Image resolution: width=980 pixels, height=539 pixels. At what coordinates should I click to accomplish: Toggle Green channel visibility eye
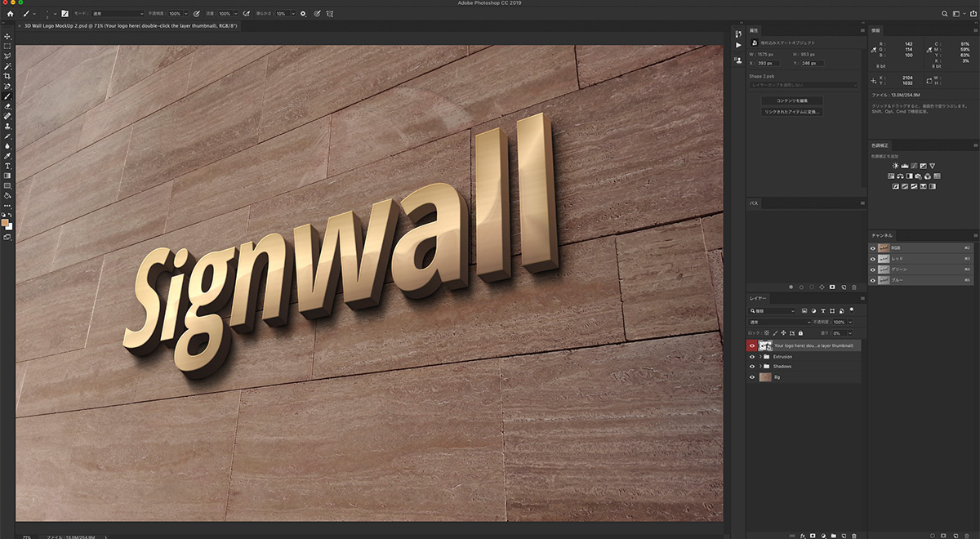[873, 269]
